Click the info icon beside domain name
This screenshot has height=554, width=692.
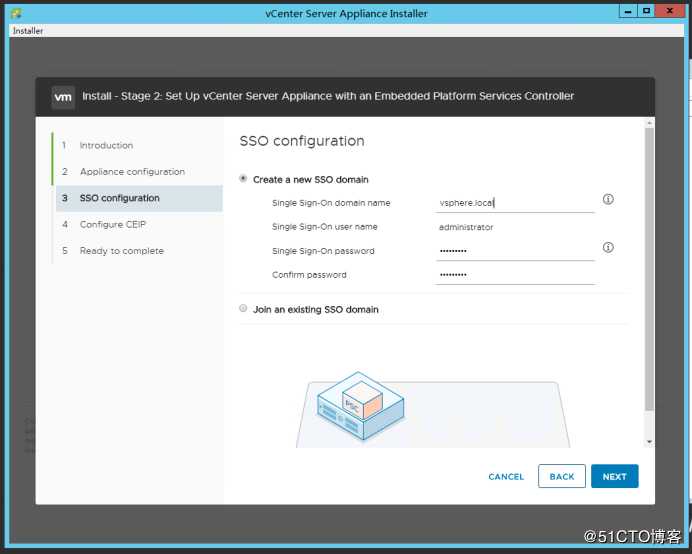(x=608, y=200)
